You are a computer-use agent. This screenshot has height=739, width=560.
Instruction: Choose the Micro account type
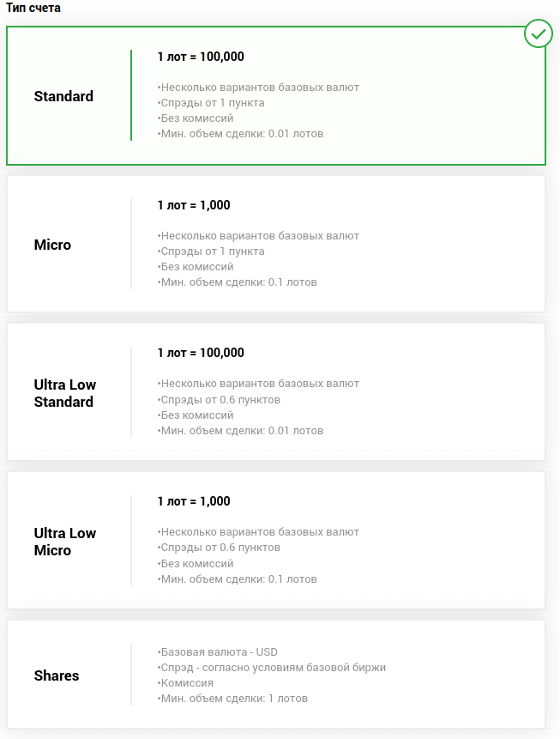53,245
